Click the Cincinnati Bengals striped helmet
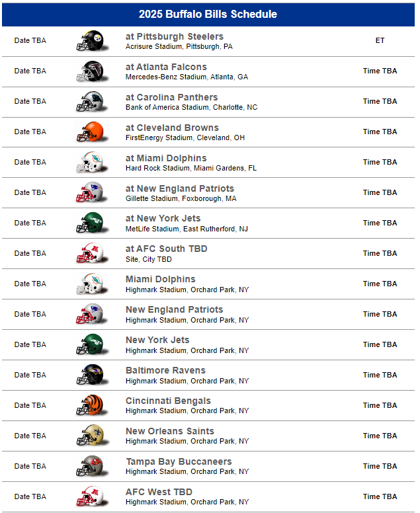Image resolution: width=420 pixels, height=513 pixels. pyautogui.click(x=89, y=406)
